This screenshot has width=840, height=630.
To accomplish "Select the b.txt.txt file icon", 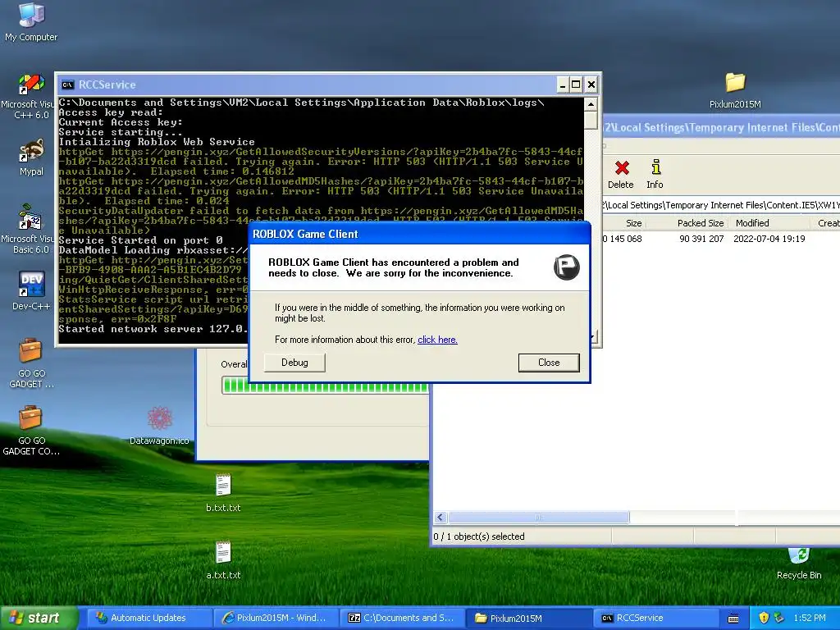I will (223, 493).
